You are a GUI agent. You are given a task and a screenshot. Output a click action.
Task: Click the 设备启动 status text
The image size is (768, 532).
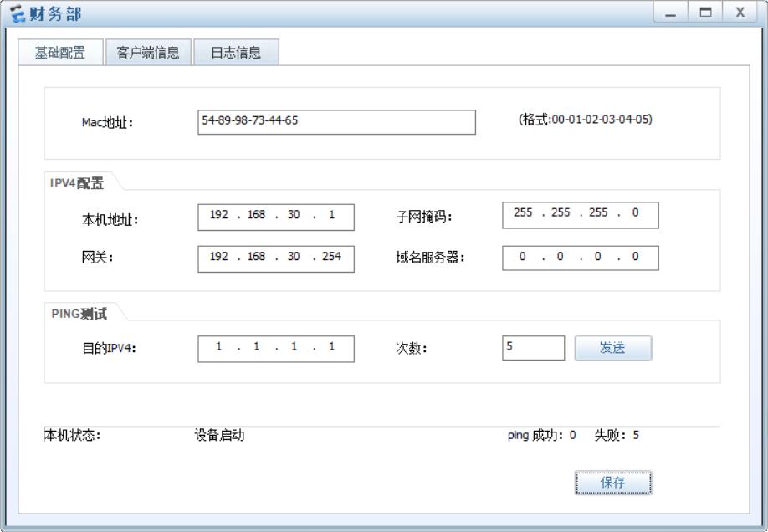(219, 435)
